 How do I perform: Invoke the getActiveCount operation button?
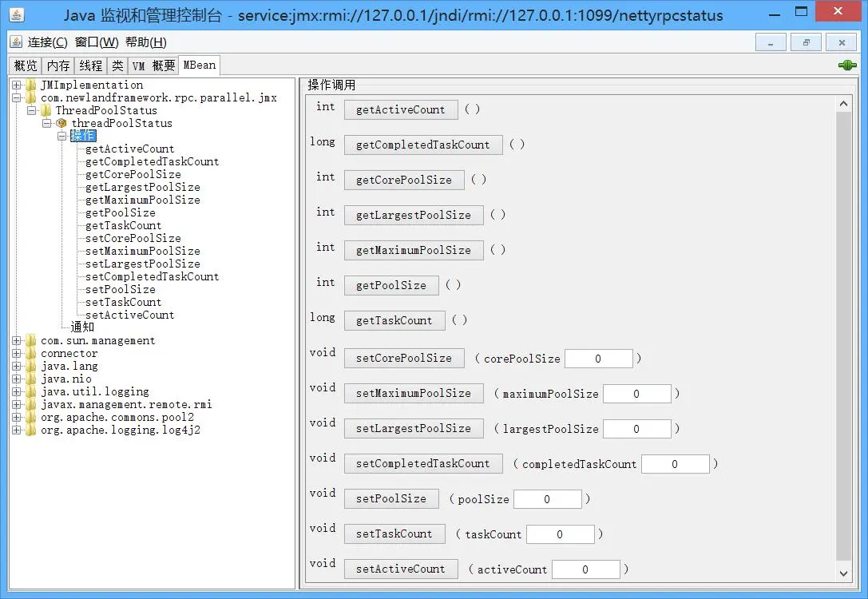(x=401, y=109)
